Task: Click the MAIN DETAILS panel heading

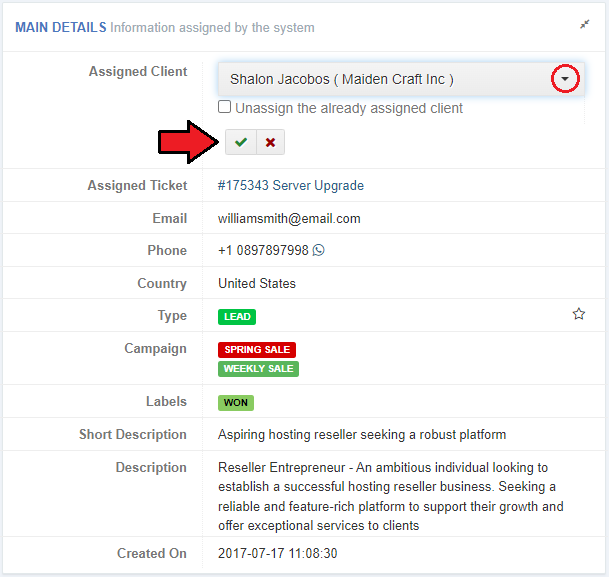Action: (61, 28)
